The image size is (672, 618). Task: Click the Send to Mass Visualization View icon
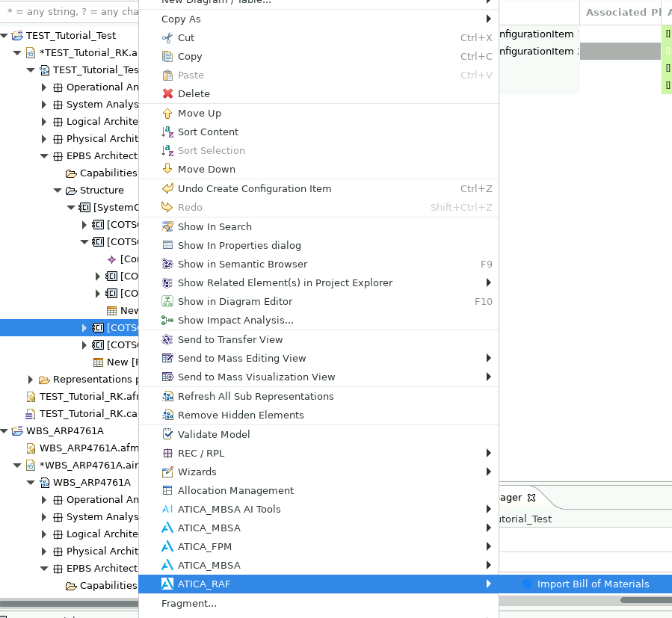tap(167, 377)
